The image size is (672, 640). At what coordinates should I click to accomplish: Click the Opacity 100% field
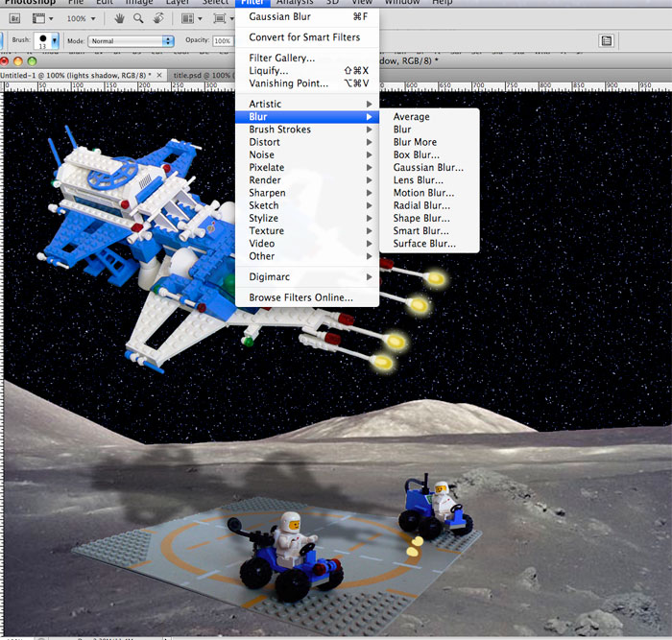(x=223, y=40)
